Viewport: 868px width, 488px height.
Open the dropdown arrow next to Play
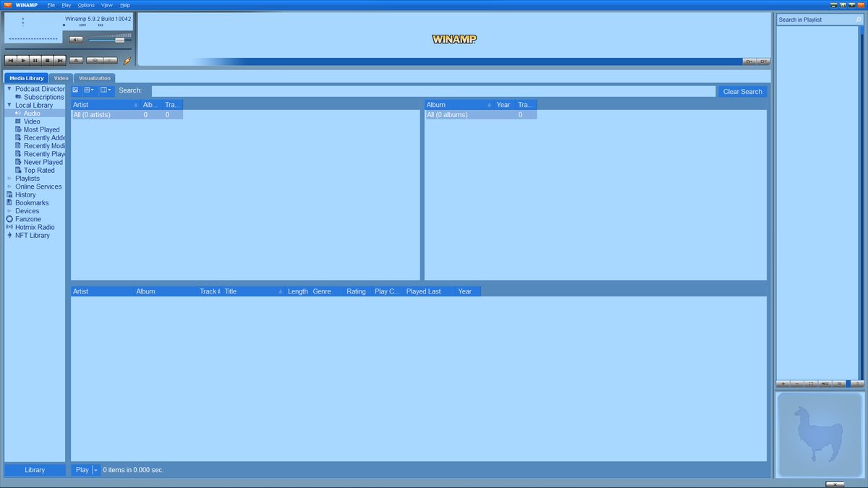(95, 470)
